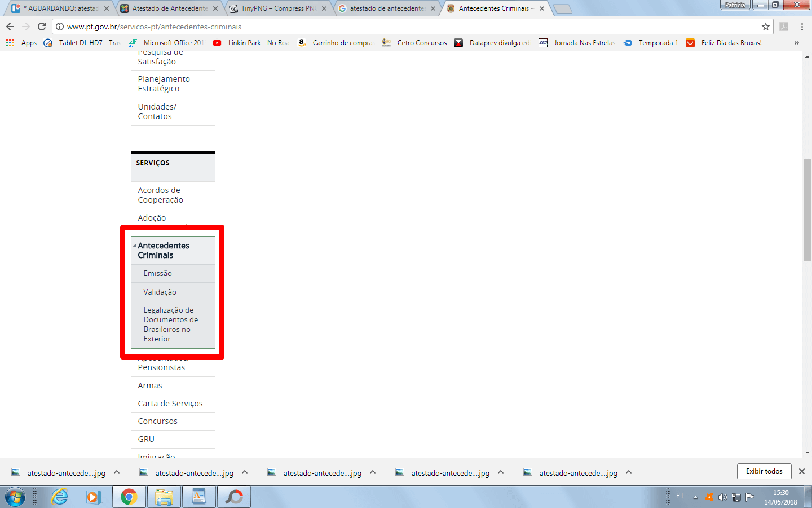
Task: Click the address bar URL field
Action: (395, 27)
